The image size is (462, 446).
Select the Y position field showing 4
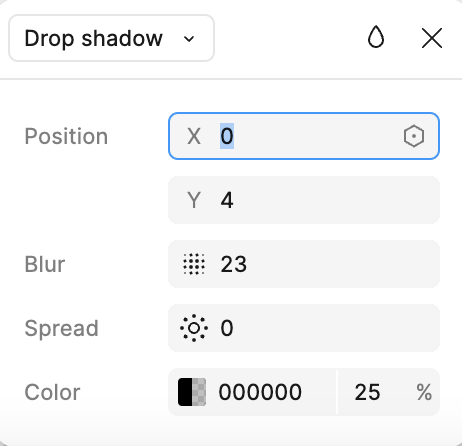[x=304, y=200]
